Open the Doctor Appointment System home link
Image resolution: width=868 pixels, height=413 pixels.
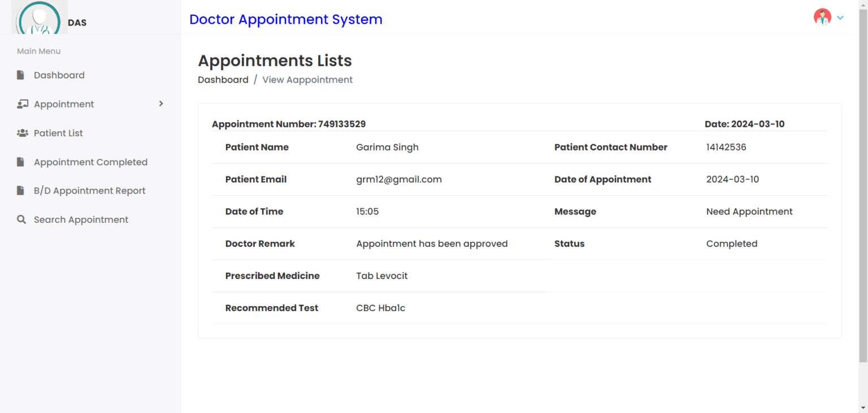click(286, 19)
